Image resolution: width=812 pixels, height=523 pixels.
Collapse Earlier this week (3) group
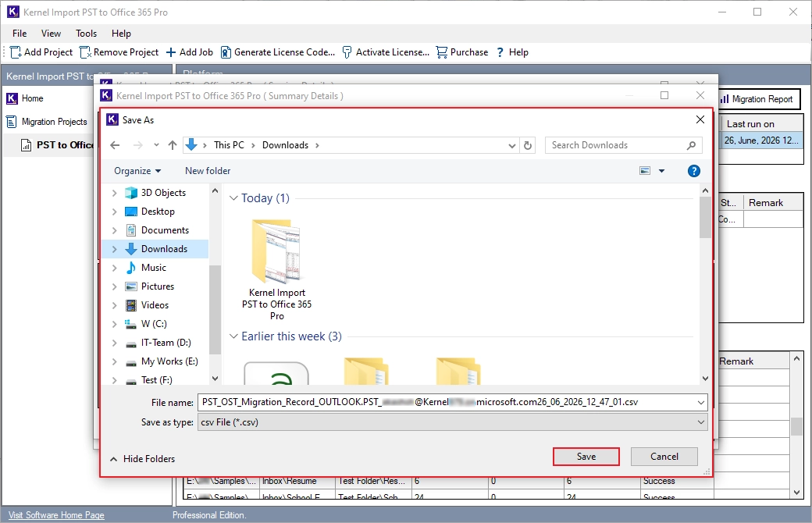coord(233,336)
